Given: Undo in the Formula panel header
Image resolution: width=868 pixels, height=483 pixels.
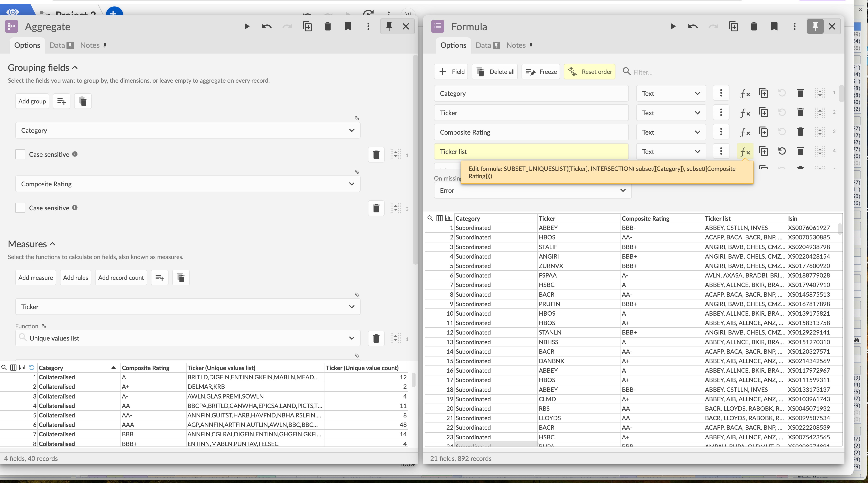Looking at the screenshot, I should (693, 26).
